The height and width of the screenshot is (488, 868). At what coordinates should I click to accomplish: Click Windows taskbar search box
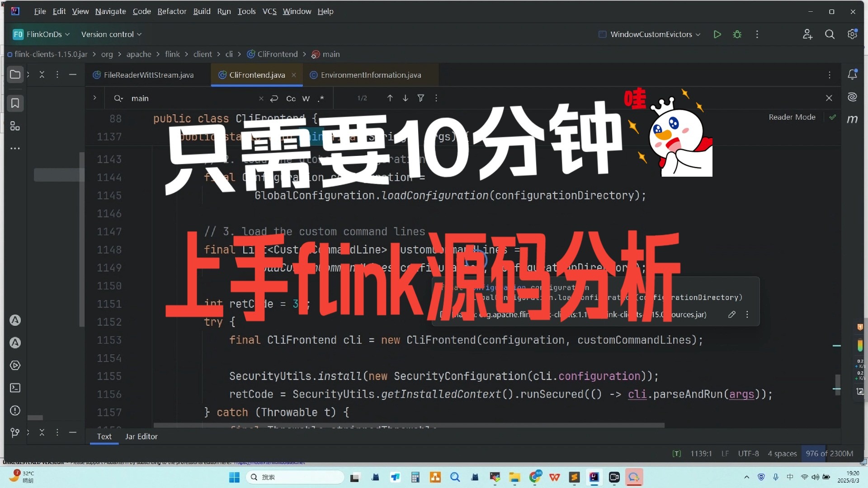(295, 477)
